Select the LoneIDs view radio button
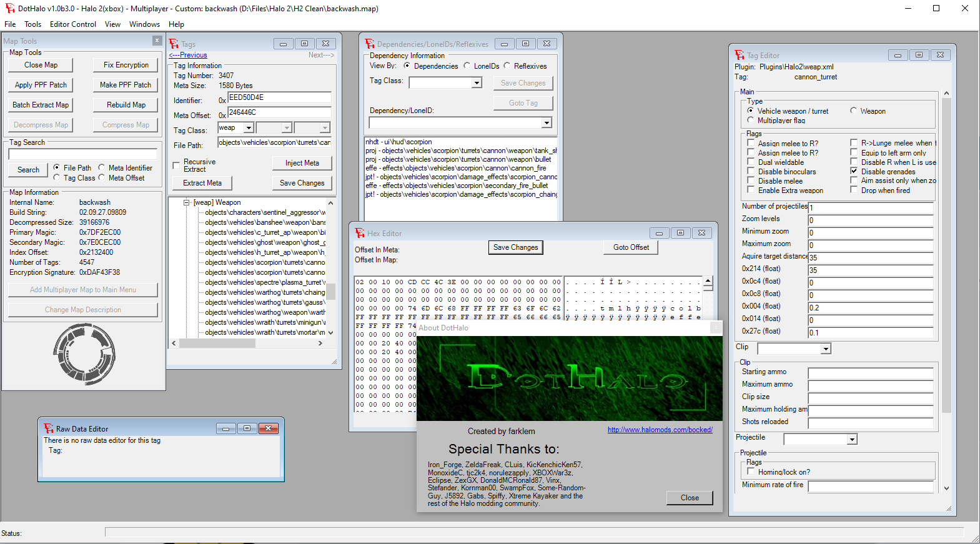980x544 pixels. (x=467, y=66)
